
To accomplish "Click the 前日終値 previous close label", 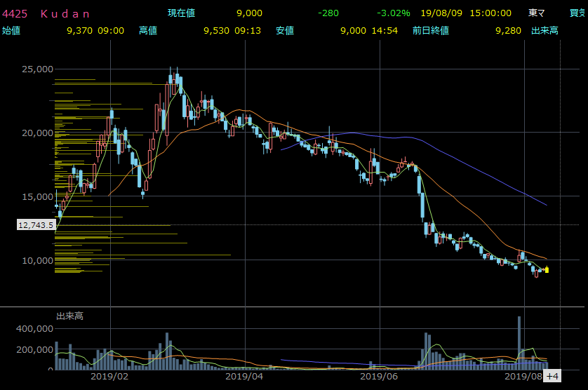I will click(x=431, y=30).
